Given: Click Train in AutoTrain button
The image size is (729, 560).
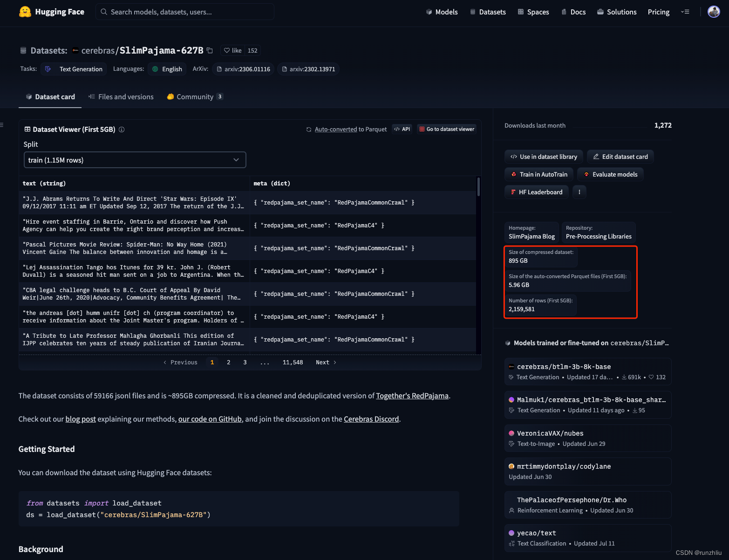Looking at the screenshot, I should [539, 174].
